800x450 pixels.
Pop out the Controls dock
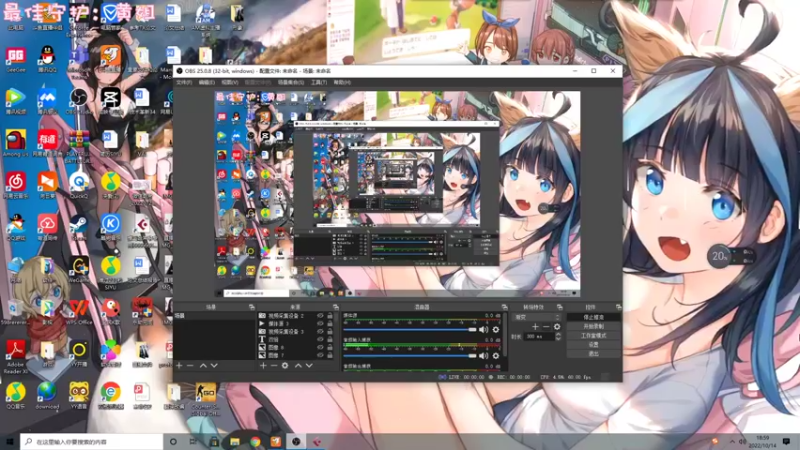coord(618,307)
